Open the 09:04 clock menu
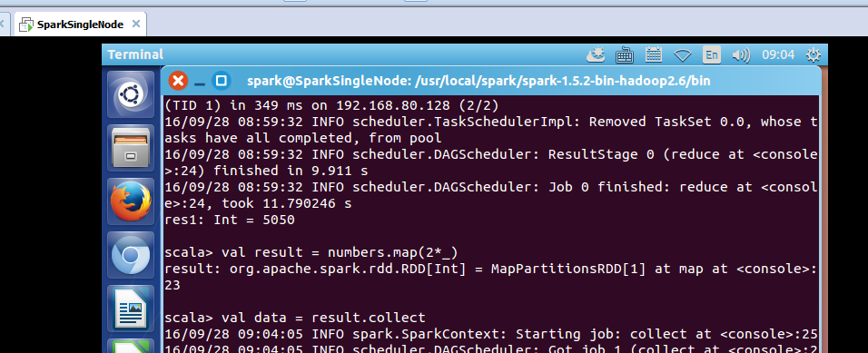868x353 pixels. point(778,54)
